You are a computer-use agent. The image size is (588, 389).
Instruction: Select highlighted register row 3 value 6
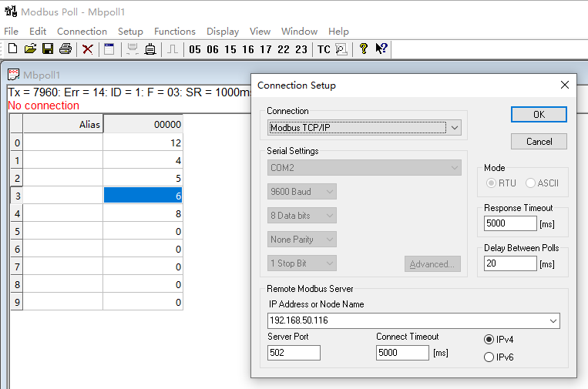(143, 196)
